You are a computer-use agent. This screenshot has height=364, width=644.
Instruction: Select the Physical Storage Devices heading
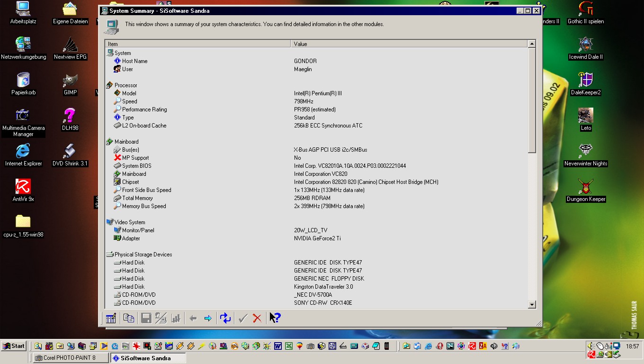click(316, 255)
